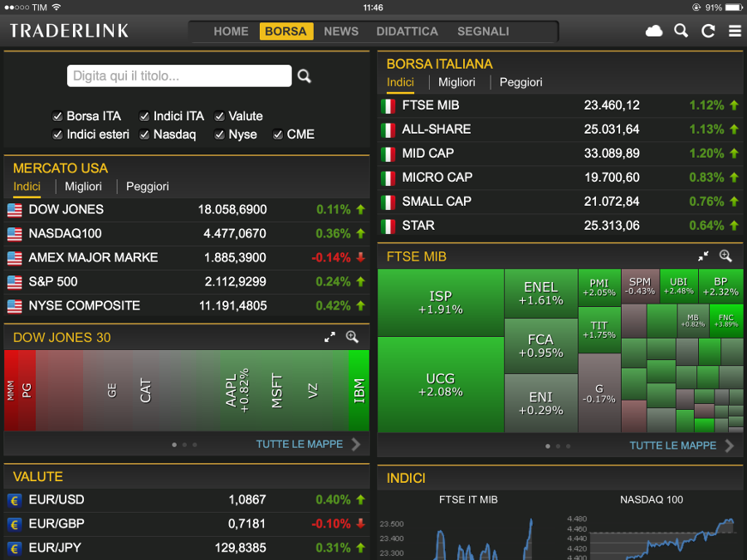Zoom into the FTSE MIB heatmap

click(x=726, y=256)
